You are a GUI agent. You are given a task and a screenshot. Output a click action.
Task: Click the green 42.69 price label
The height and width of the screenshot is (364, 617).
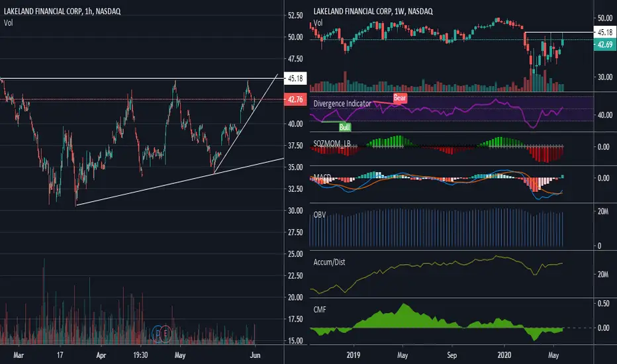(x=605, y=44)
